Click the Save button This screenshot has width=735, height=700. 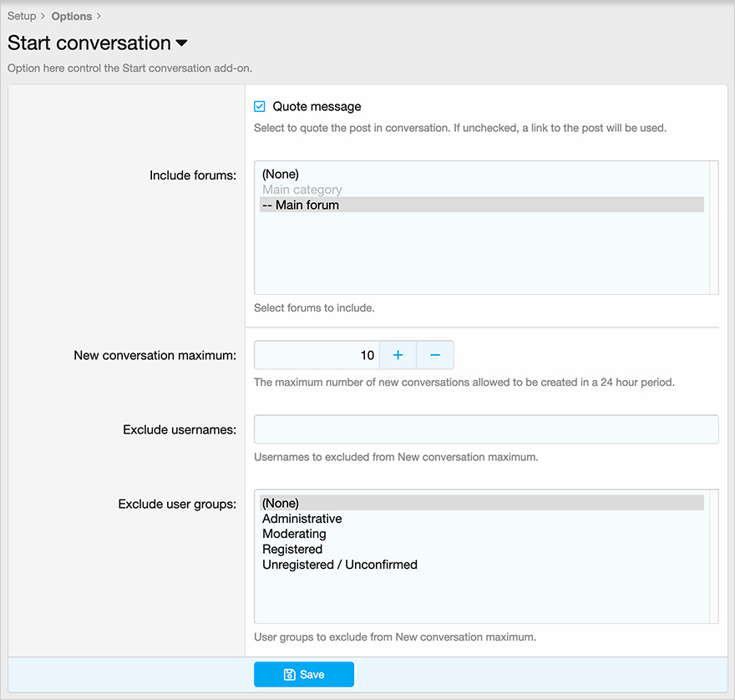[x=304, y=674]
